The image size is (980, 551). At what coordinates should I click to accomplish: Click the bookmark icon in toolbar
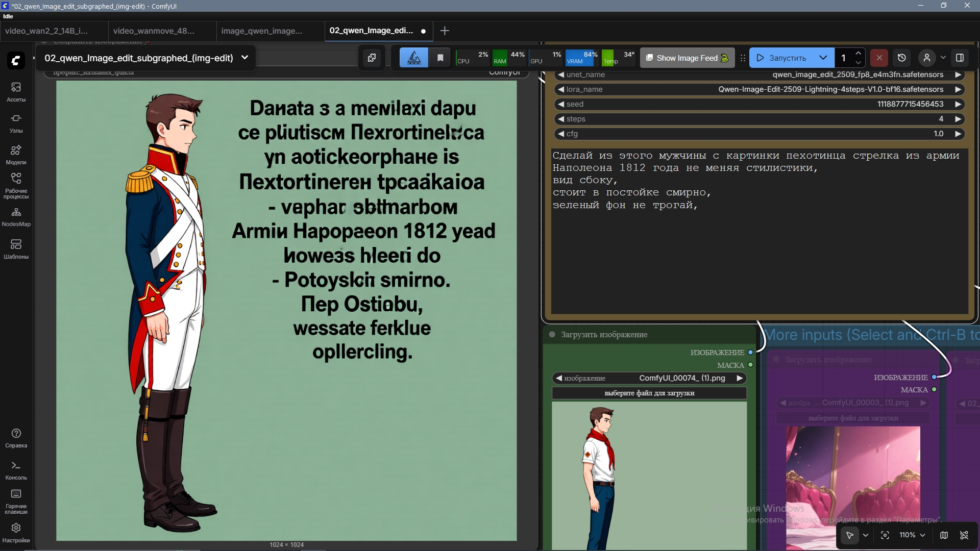(x=440, y=58)
